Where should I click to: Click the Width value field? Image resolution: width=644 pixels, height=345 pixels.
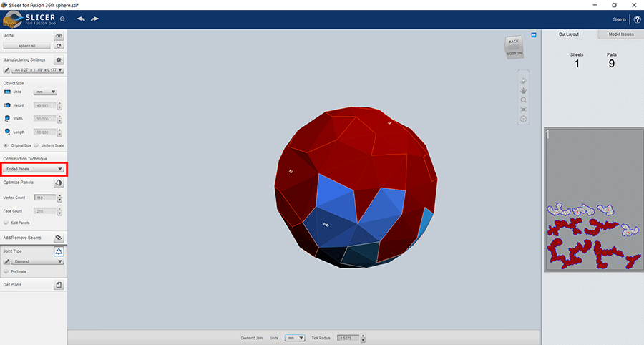[x=44, y=119]
